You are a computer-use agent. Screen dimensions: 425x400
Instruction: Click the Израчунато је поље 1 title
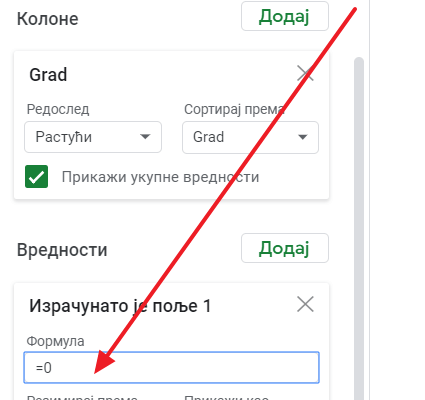tap(120, 306)
